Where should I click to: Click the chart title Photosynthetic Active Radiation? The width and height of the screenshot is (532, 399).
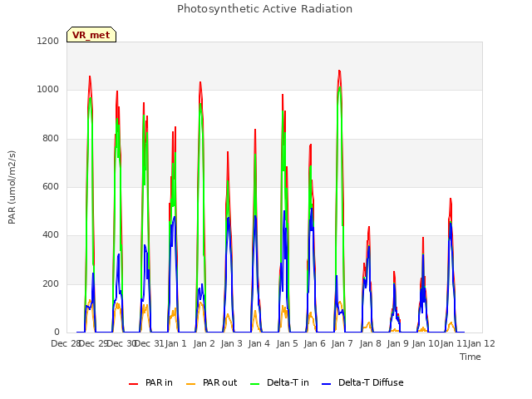click(264, 9)
